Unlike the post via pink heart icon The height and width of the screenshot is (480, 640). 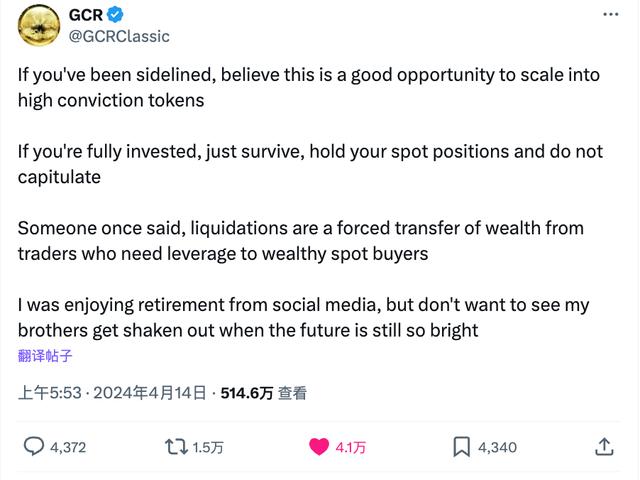pyautogui.click(x=319, y=447)
